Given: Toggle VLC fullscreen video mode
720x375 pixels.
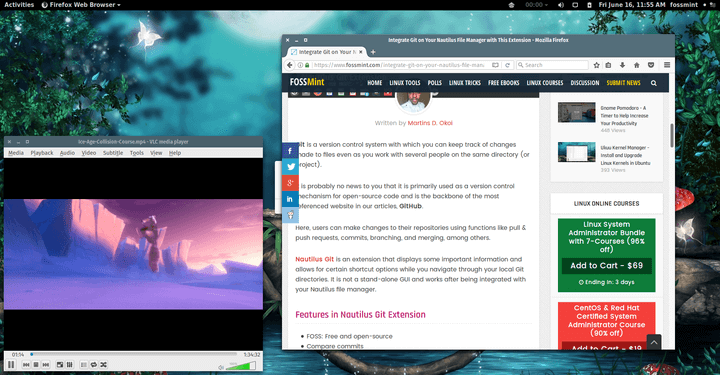Looking at the screenshot, I should click(60, 364).
